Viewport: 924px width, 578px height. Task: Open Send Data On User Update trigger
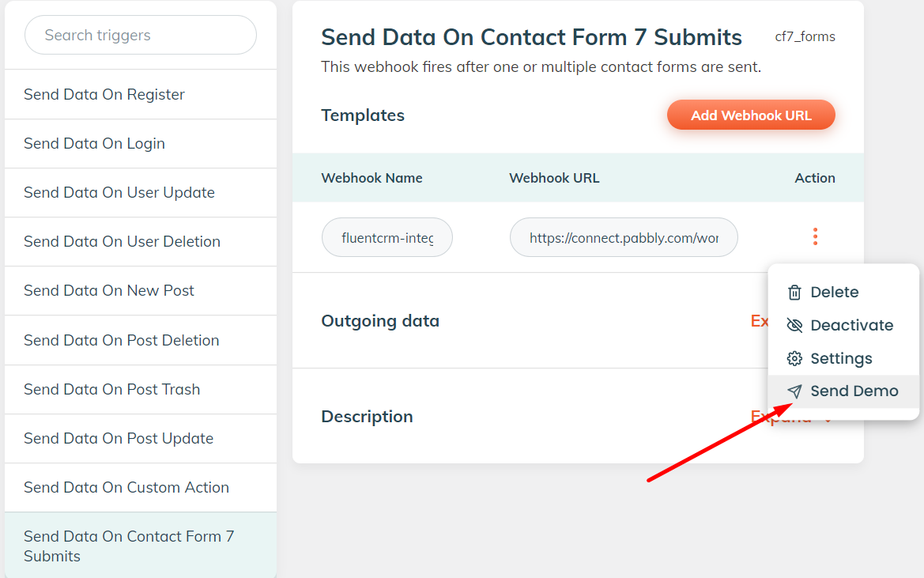coord(119,193)
